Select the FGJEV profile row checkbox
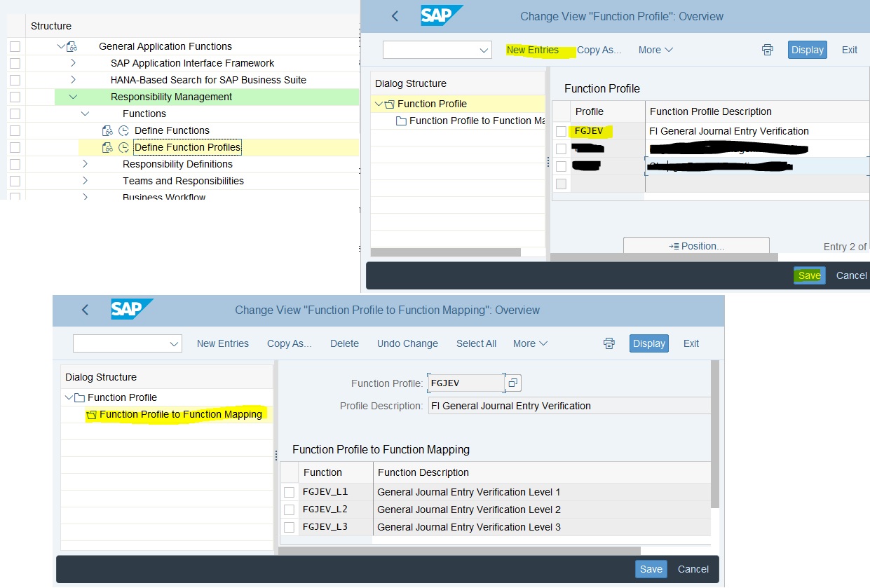This screenshot has width=870, height=588. [x=561, y=131]
